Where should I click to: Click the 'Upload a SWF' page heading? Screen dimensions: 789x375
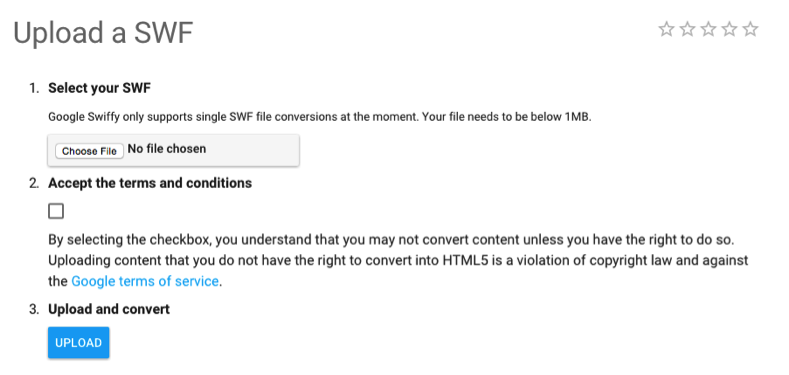103,34
